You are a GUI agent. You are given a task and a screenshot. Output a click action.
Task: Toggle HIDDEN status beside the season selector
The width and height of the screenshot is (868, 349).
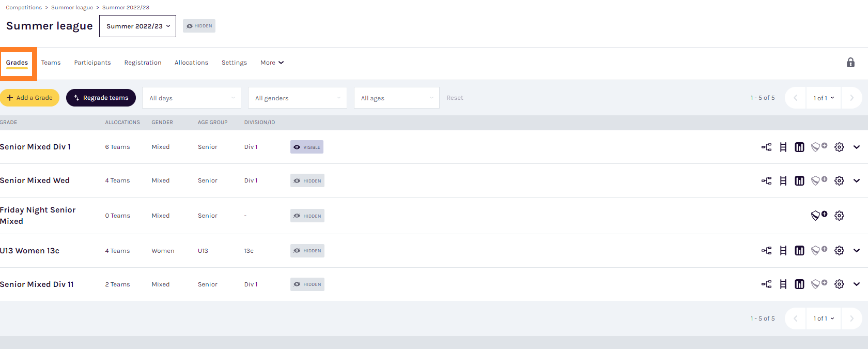[199, 26]
